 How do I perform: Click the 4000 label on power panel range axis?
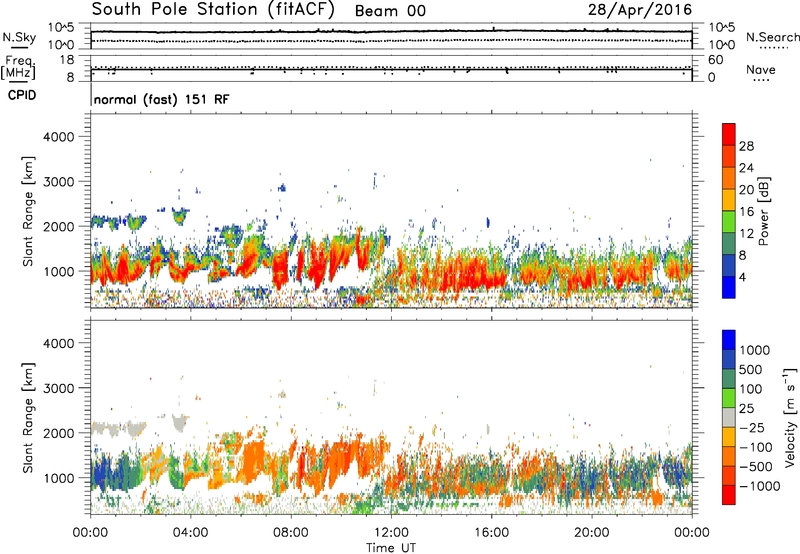[59, 137]
